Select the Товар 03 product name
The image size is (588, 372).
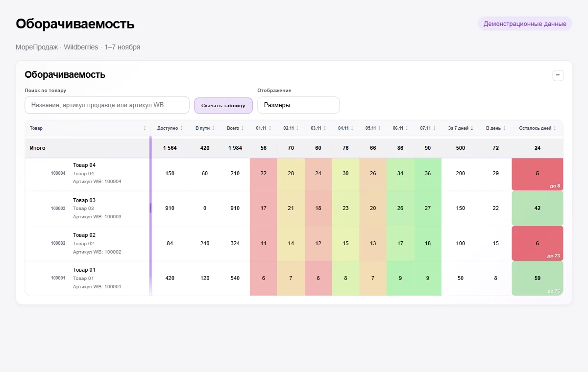coord(84,200)
